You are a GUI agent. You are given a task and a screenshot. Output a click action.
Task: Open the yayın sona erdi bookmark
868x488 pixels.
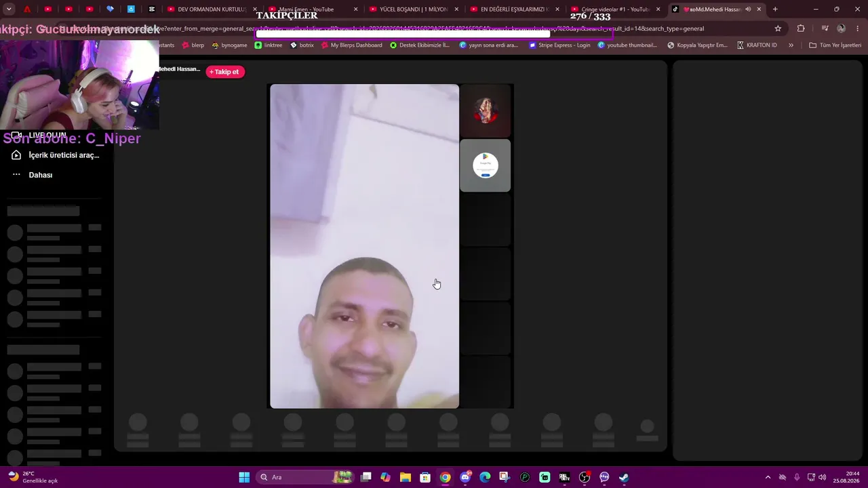coord(489,45)
